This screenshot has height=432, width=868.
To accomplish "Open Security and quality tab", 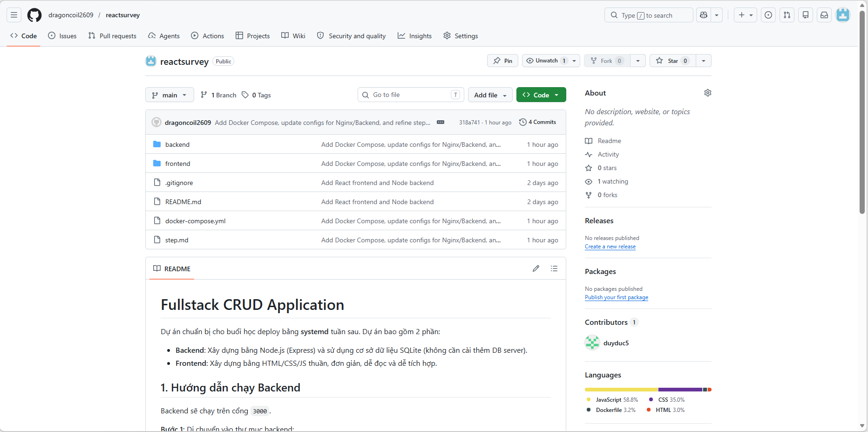I will 352,36.
